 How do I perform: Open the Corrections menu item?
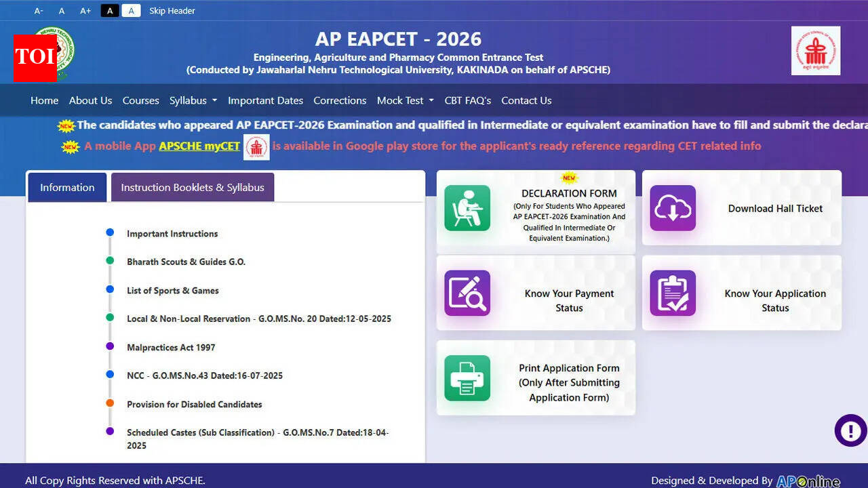(340, 100)
